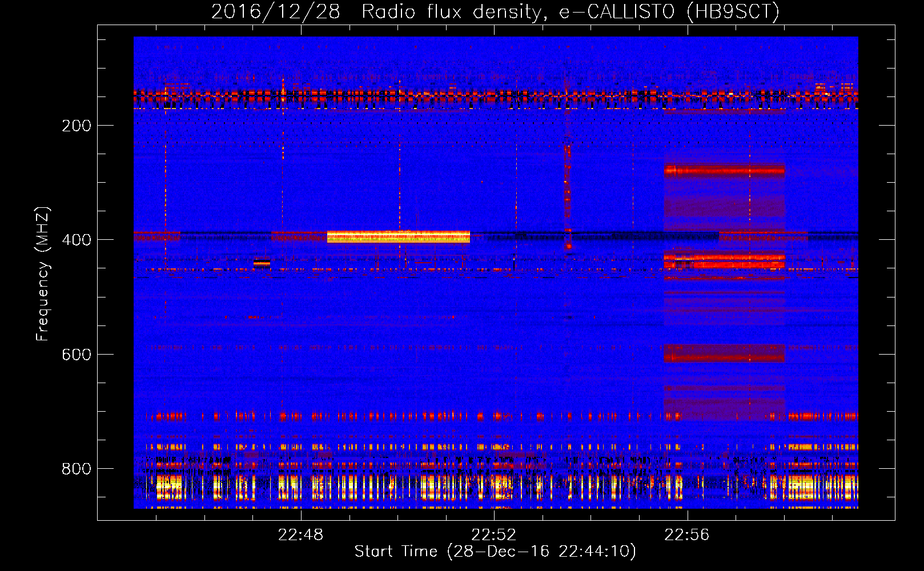924x571 pixels.
Task: Click the red emission band near 610 MHz
Action: 725,353
